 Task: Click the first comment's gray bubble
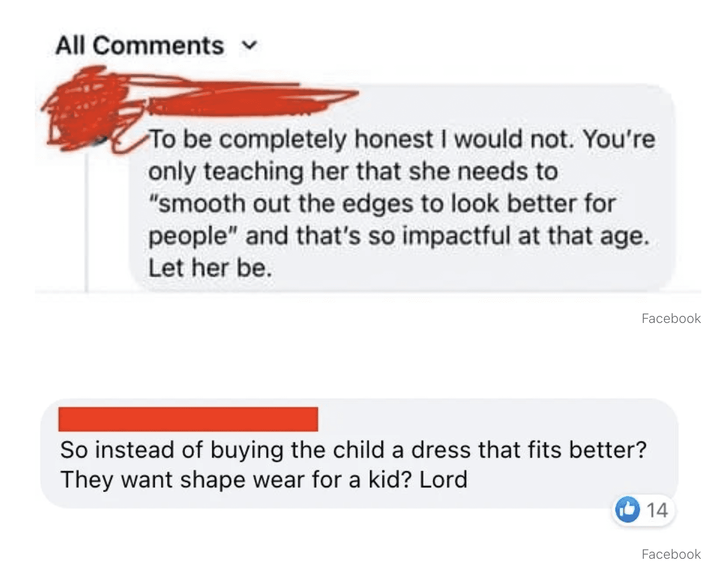pyautogui.click(x=401, y=189)
